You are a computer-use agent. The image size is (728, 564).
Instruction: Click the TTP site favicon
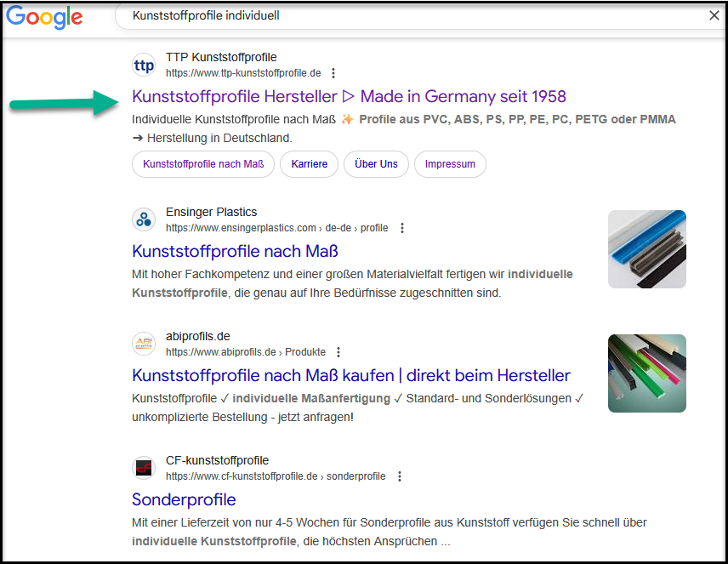pyautogui.click(x=145, y=66)
